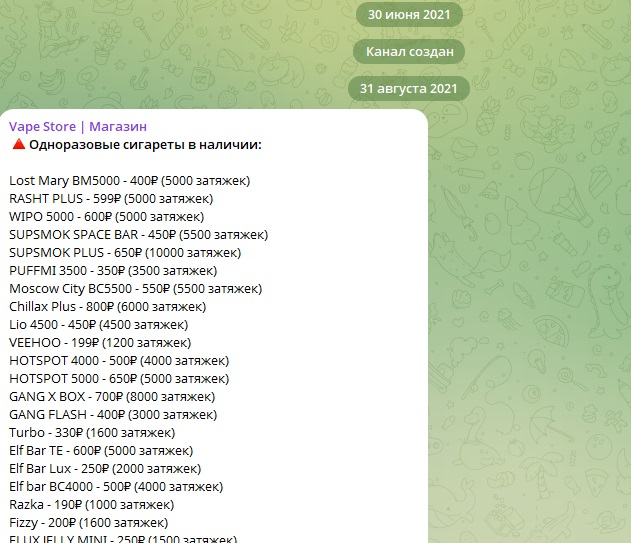The height and width of the screenshot is (543, 631).
Task: Select the Elf bar BC4000 - 500₽ line
Action: [116, 487]
